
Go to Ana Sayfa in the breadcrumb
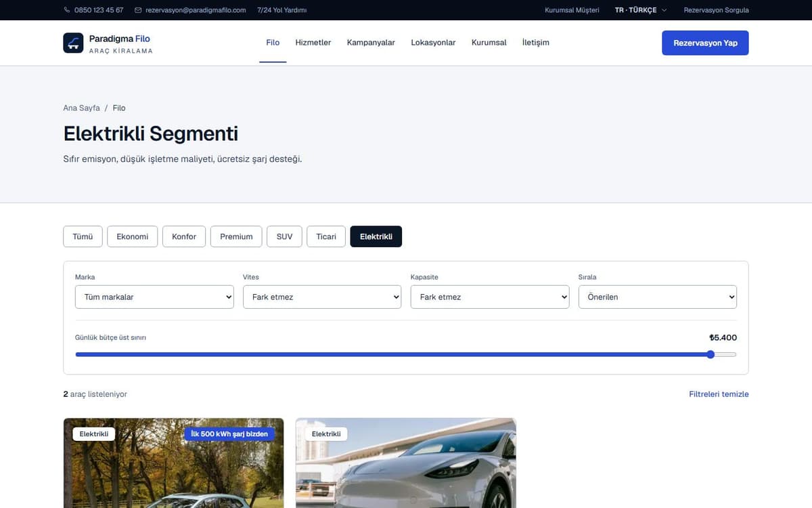pyautogui.click(x=81, y=108)
